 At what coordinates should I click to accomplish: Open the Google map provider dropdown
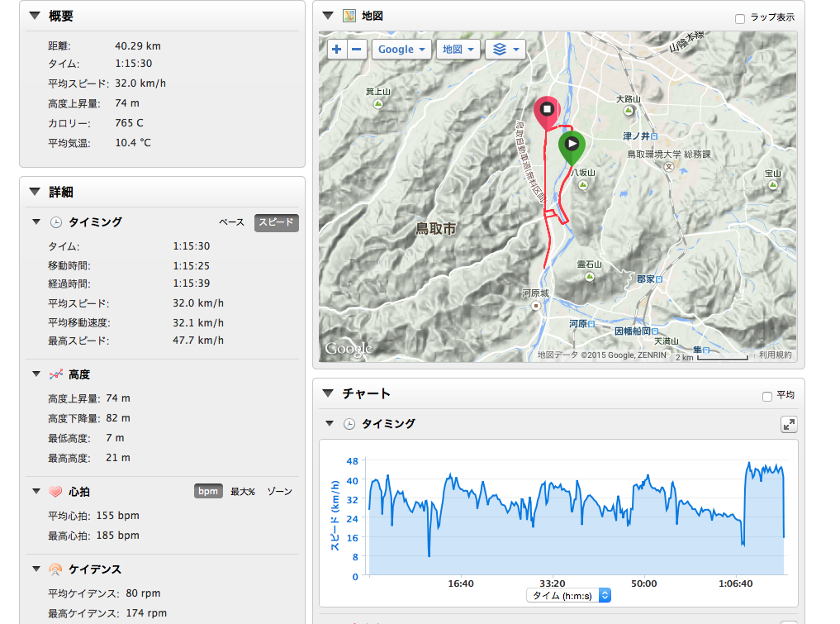click(x=401, y=50)
